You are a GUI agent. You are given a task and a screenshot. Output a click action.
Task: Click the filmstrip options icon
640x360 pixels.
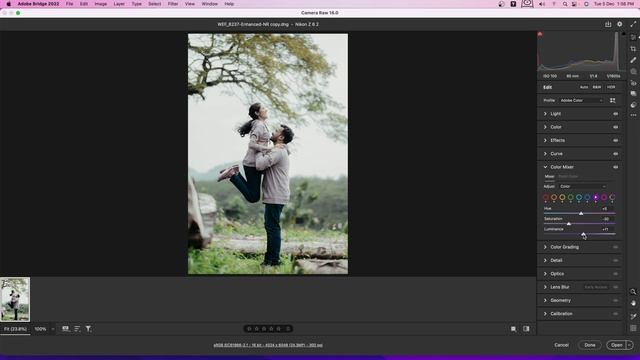click(65, 329)
